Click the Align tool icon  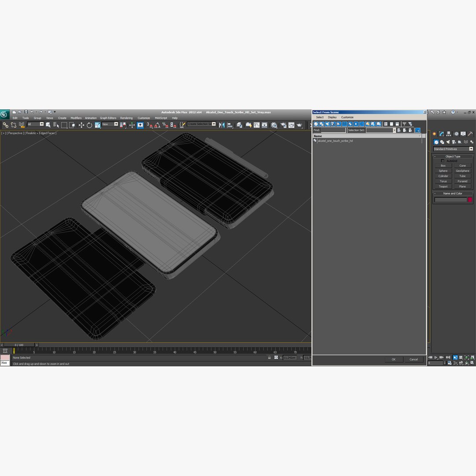click(230, 125)
